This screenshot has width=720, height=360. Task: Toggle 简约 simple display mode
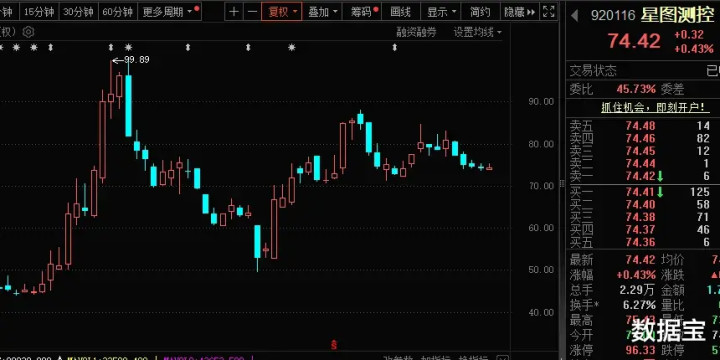tap(480, 12)
